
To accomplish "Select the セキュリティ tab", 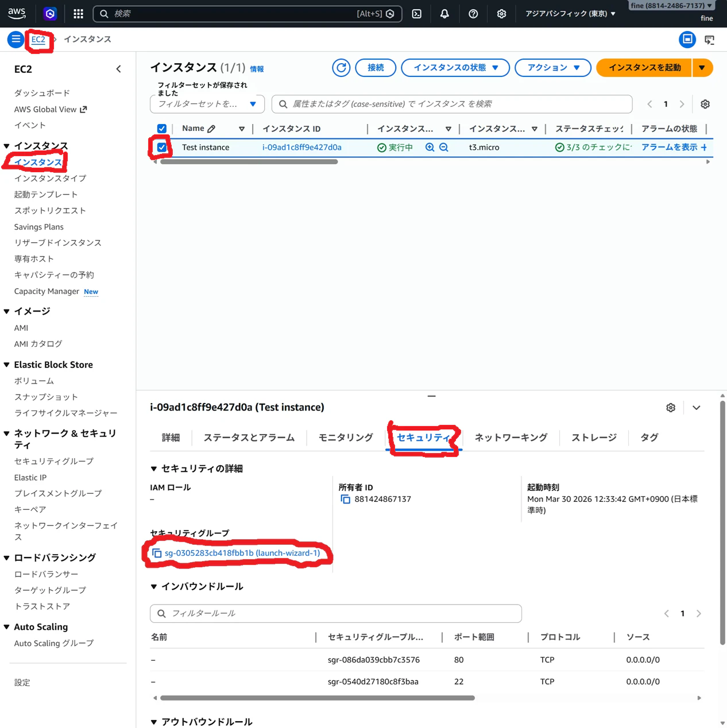I will click(423, 437).
